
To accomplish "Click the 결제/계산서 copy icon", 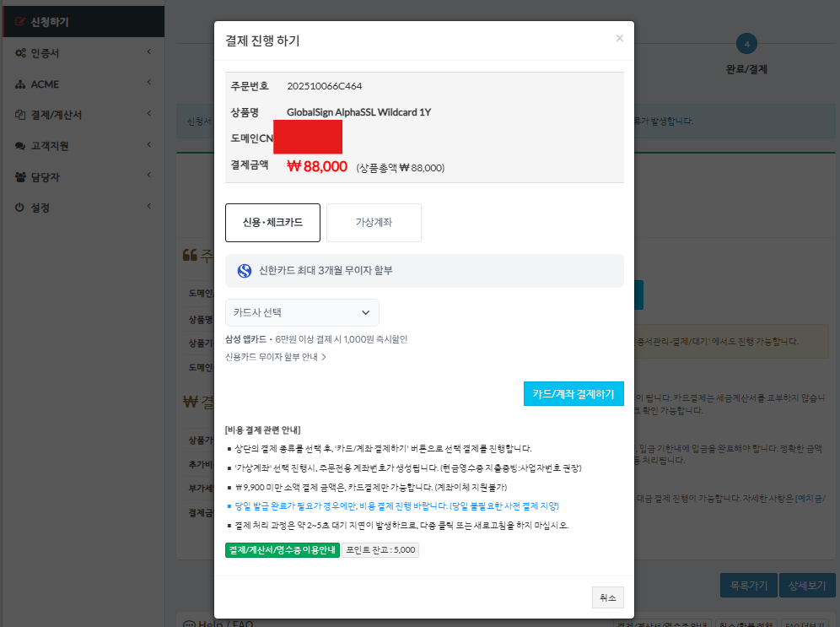I will click(20, 115).
